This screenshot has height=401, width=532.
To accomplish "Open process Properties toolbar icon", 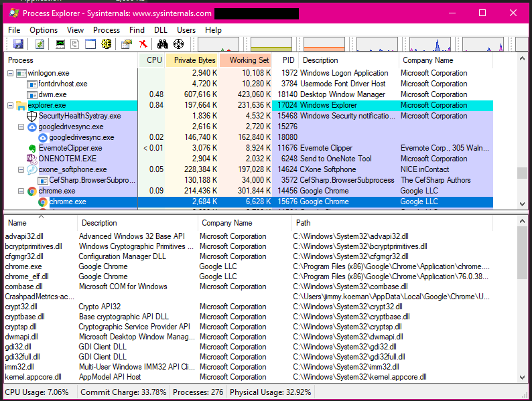I will coord(127,44).
